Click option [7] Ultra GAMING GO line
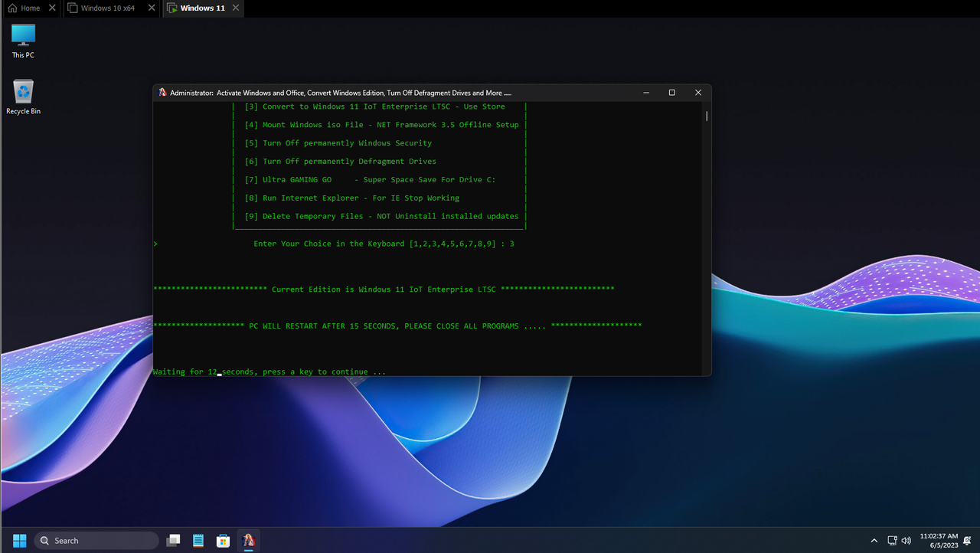This screenshot has width=980, height=553. (370, 180)
